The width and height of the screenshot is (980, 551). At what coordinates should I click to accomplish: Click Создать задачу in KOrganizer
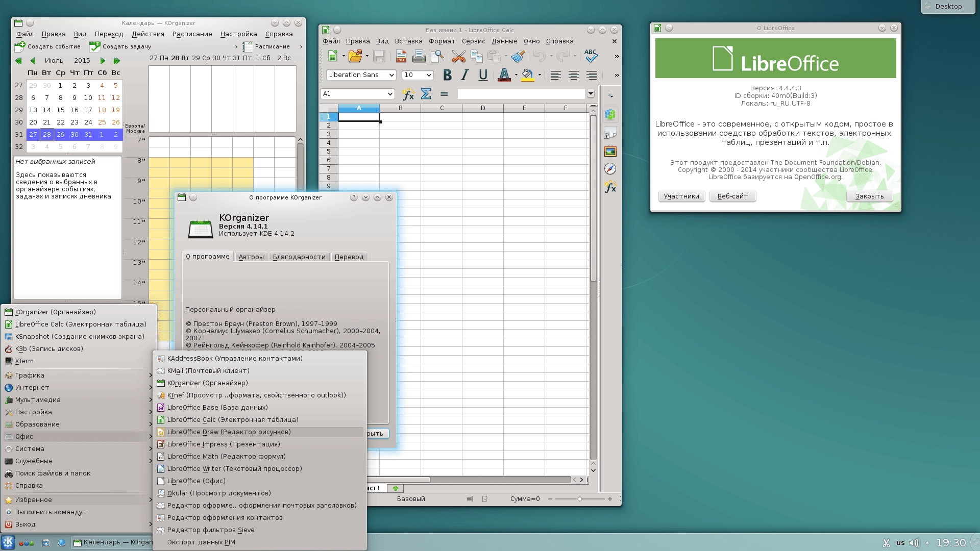[x=120, y=46]
